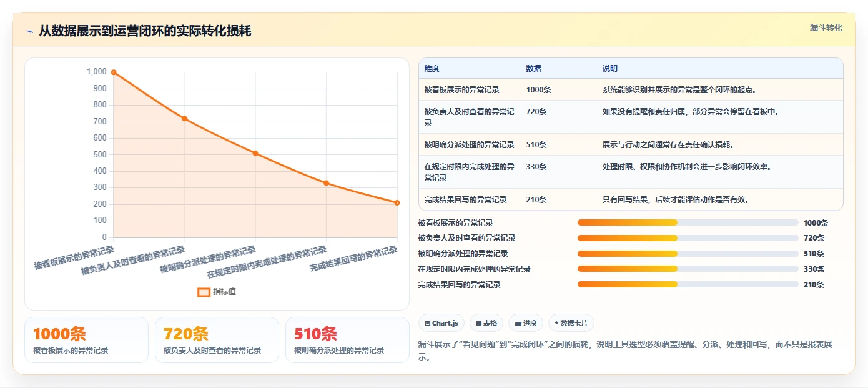This screenshot has width=868, height=388.
Task: Click the 数据 column header
Action: click(x=534, y=69)
